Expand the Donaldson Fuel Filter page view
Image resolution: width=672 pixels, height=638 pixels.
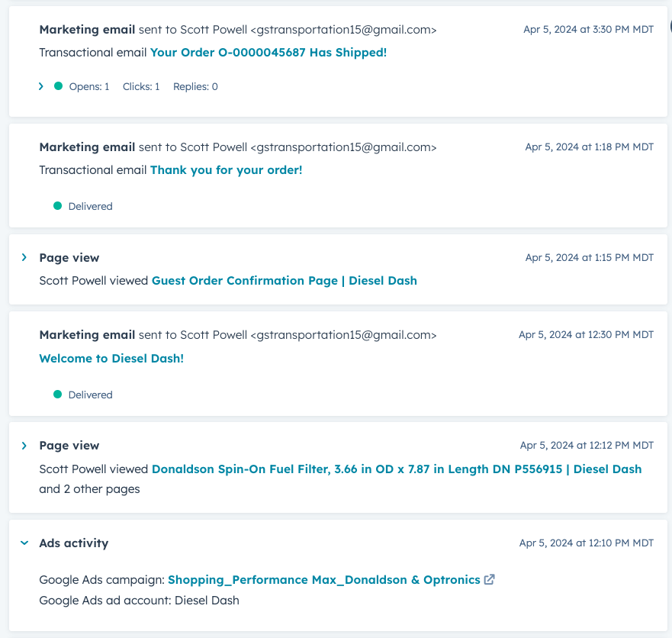[24, 446]
